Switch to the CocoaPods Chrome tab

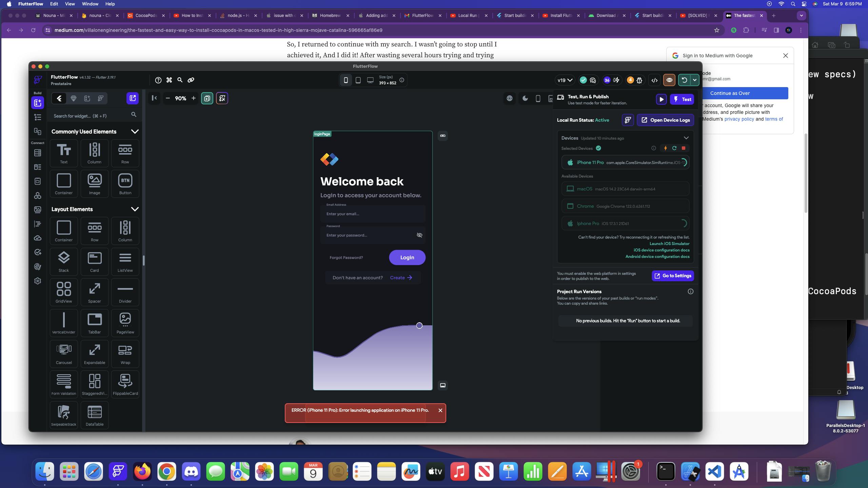(146, 16)
